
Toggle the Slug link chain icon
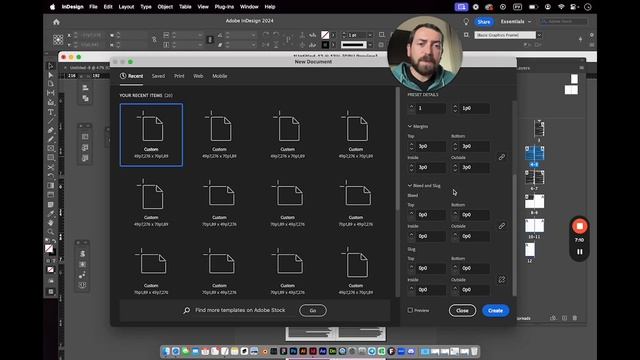502,279
